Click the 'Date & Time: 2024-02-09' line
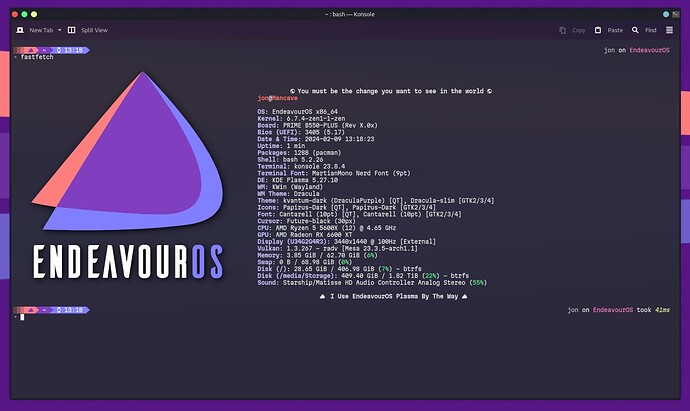 316,139
